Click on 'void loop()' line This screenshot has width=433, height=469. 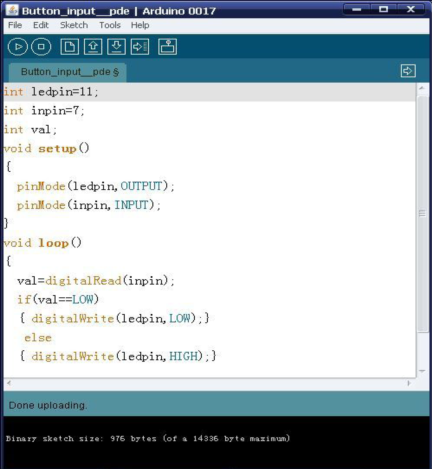[43, 243]
